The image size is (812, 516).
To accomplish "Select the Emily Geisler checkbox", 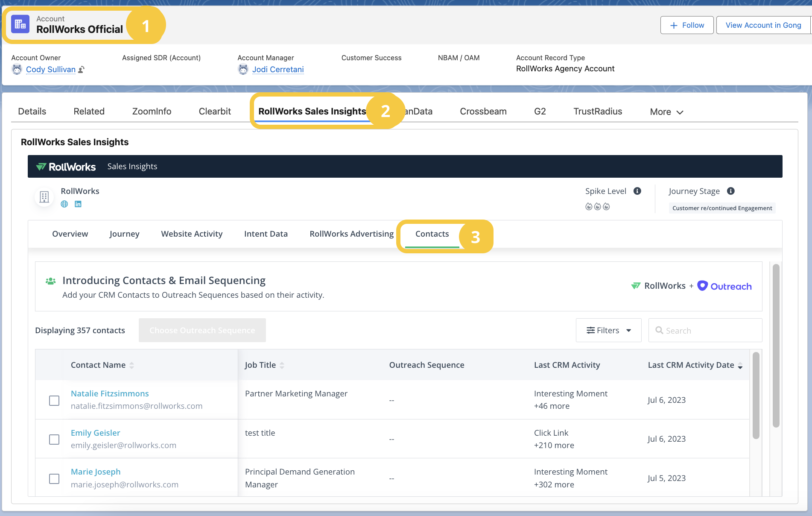I will (54, 440).
